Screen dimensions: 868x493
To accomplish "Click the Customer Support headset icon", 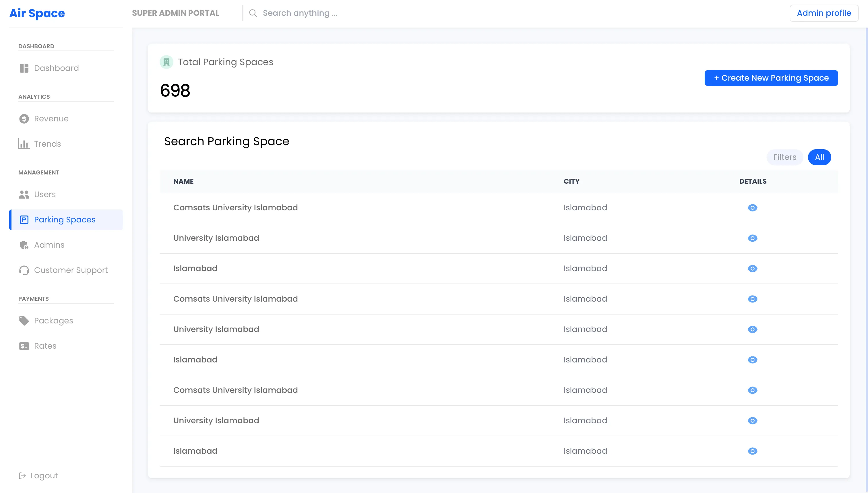I will coord(24,270).
